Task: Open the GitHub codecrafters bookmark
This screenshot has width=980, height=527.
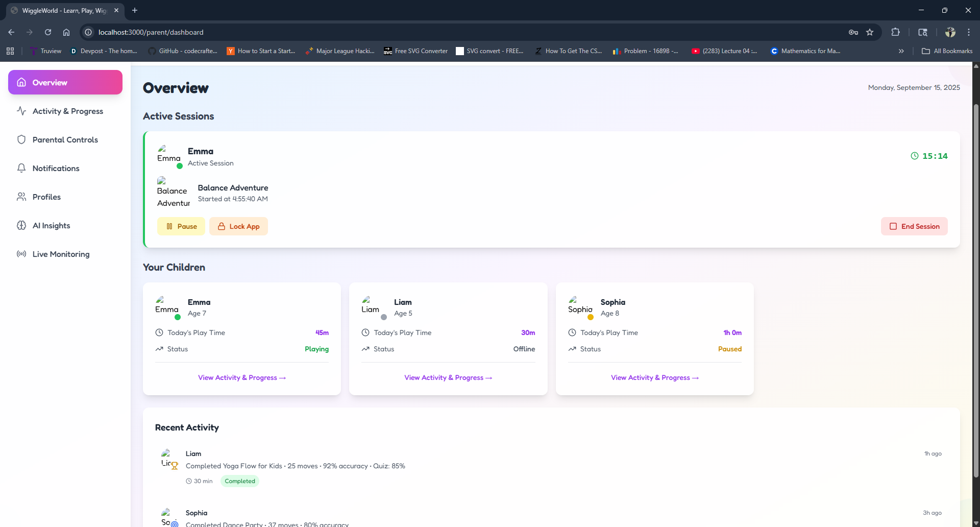Action: [x=183, y=51]
